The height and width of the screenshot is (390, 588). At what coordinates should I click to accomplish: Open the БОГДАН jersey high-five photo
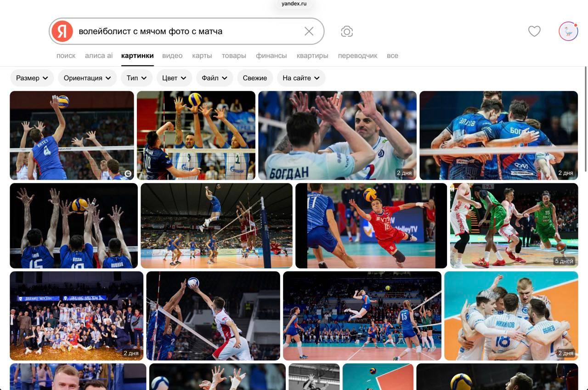tap(337, 135)
